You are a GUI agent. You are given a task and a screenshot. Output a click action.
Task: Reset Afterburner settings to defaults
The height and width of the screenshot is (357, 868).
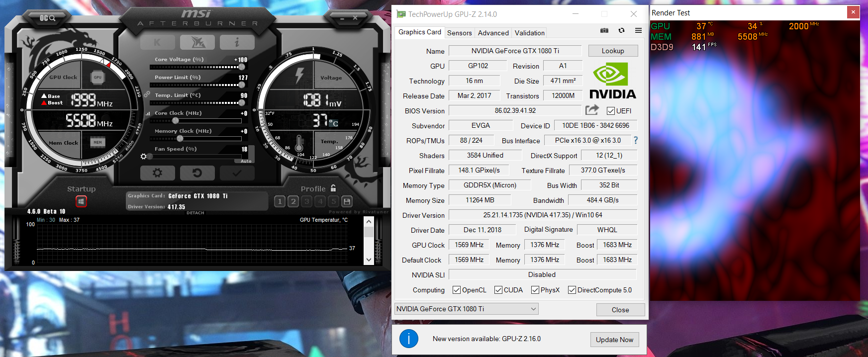click(x=197, y=173)
